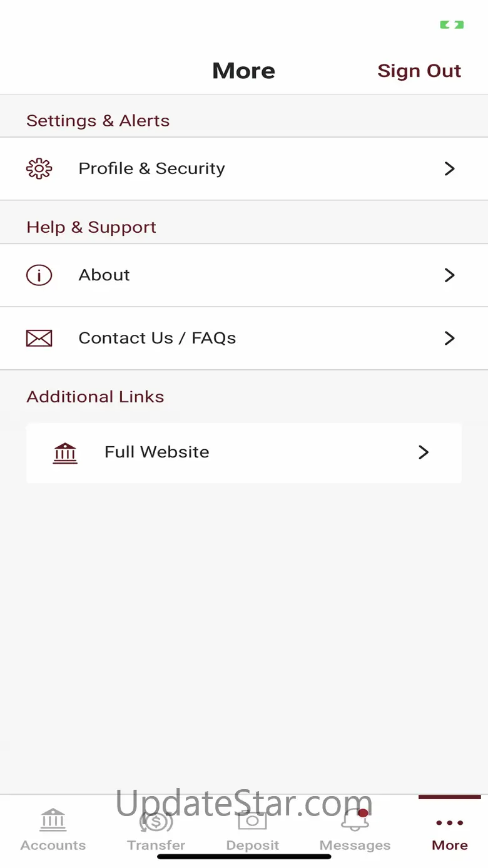Tap the envelope icon for Contact Us

39,339
